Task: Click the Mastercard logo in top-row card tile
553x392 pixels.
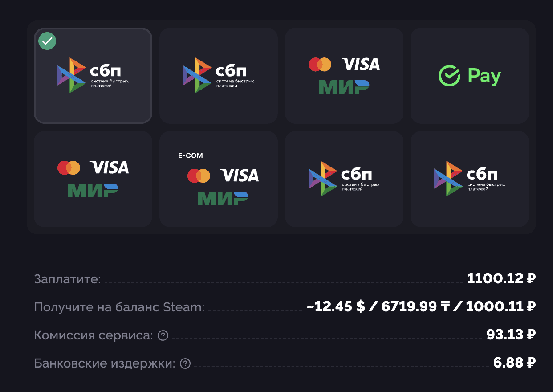Action: (320, 65)
